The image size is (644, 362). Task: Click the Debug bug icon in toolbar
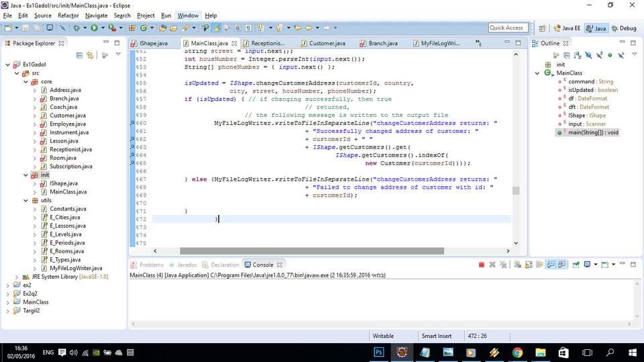76,28
